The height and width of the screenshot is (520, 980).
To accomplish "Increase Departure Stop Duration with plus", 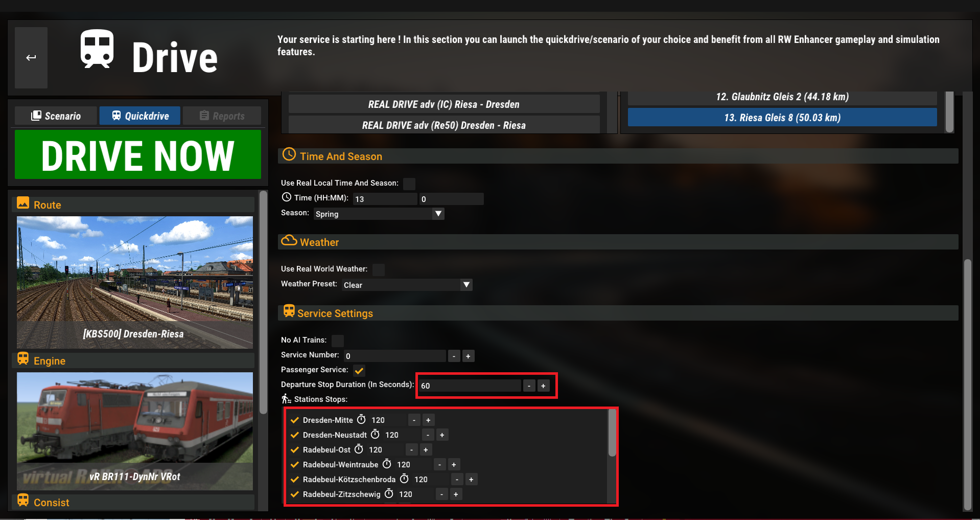I will coord(543,386).
